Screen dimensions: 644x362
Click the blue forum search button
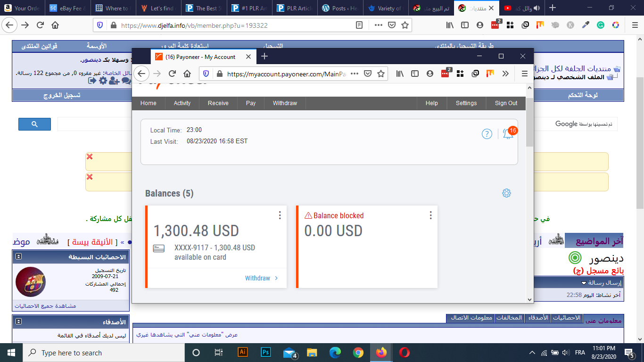click(34, 124)
